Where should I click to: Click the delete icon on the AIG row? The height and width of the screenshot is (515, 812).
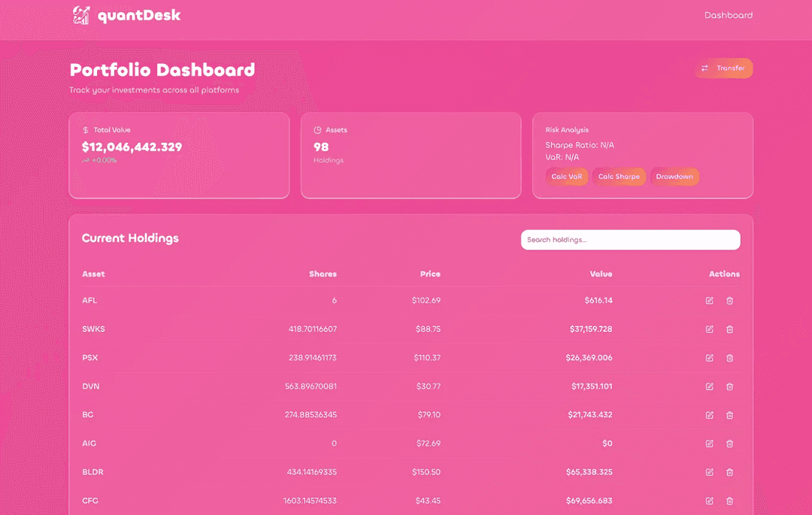[729, 444]
